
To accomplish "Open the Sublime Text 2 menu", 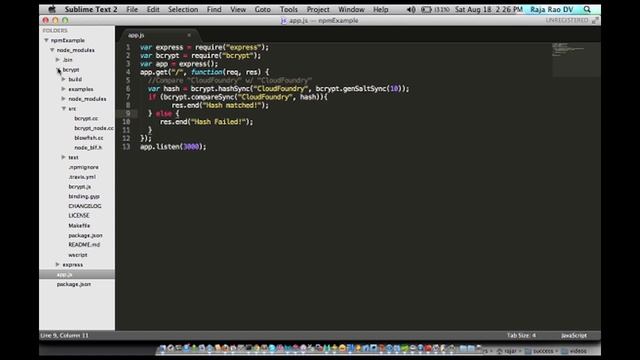I will 91,9.
